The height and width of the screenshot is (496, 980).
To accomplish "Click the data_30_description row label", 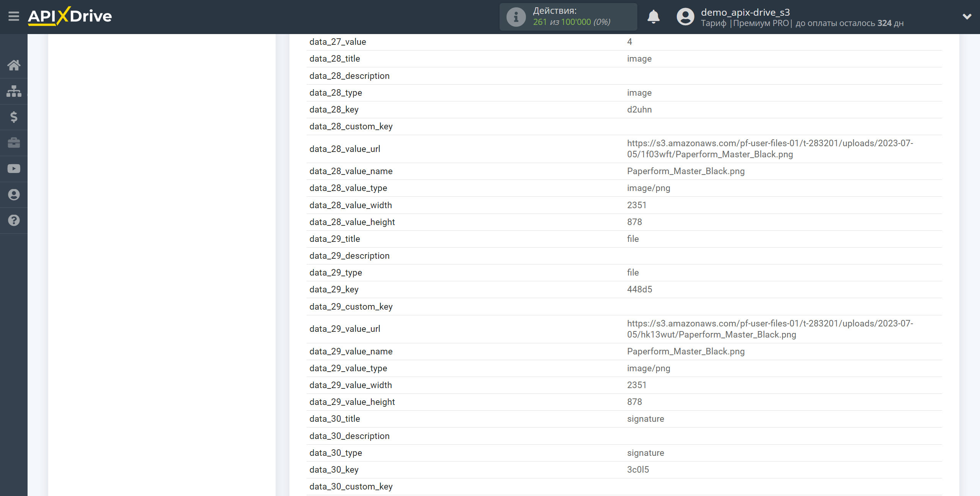I will (349, 436).
